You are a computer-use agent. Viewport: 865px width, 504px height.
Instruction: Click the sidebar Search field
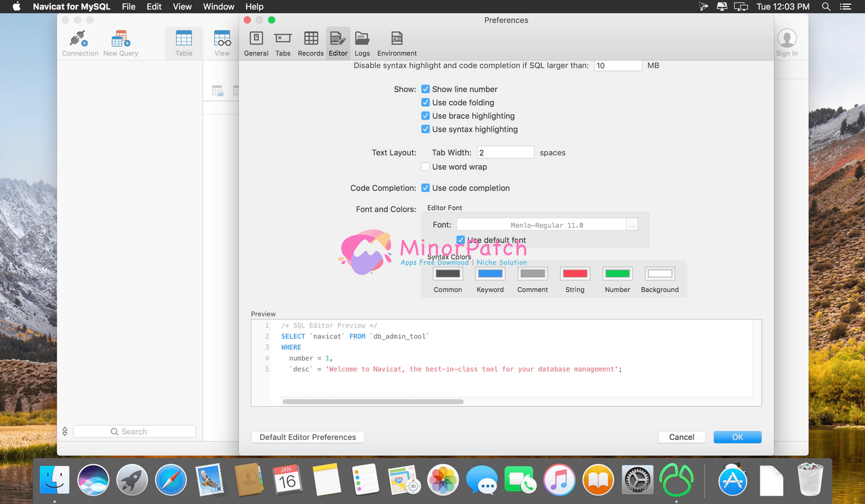134,432
